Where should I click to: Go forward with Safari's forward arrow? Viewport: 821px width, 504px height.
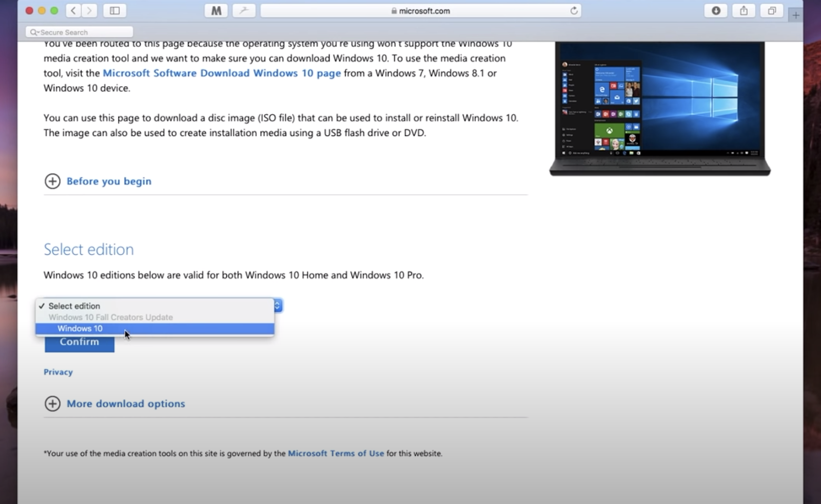[89, 10]
